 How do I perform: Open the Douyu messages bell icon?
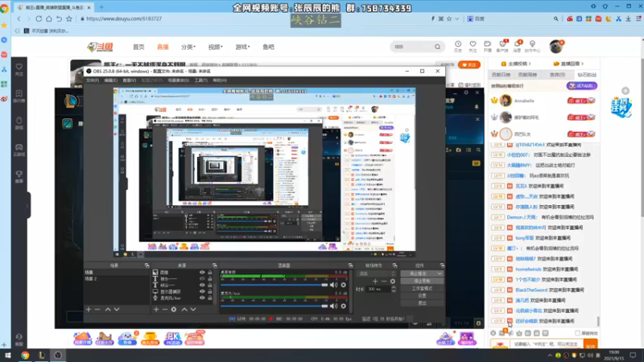[x=518, y=46]
